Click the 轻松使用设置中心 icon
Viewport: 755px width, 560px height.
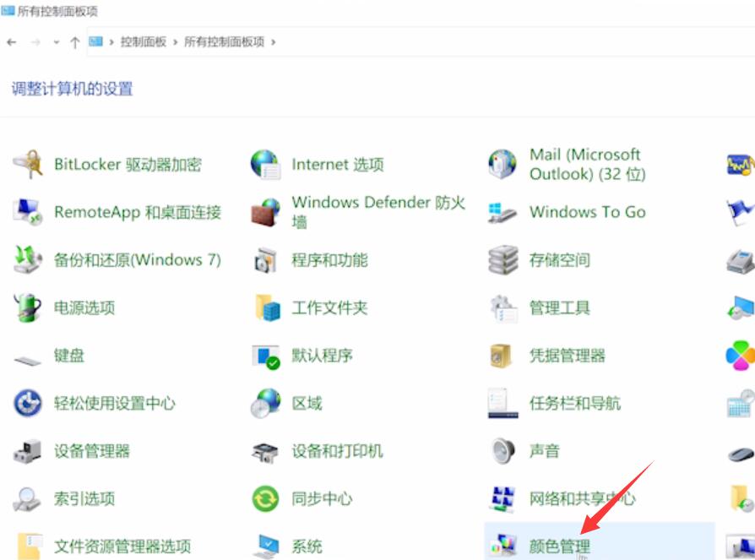28,403
